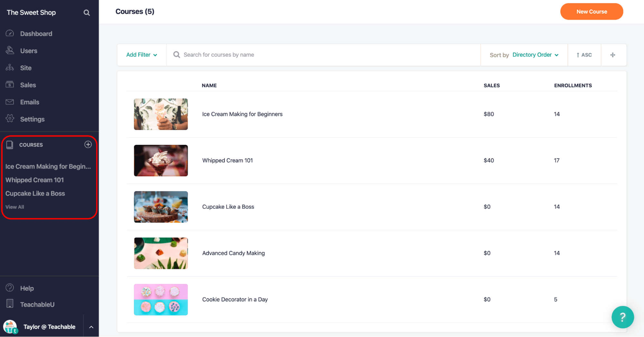Click the New Course button

click(591, 11)
